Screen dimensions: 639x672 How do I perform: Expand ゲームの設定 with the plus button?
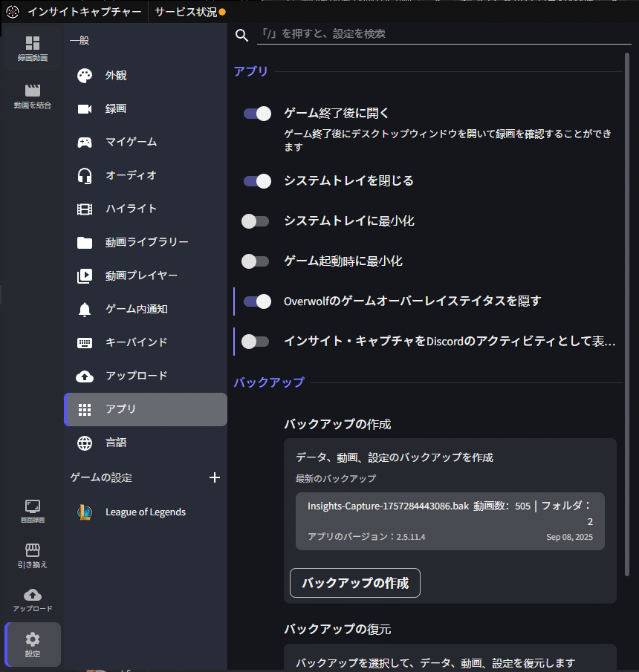215,477
